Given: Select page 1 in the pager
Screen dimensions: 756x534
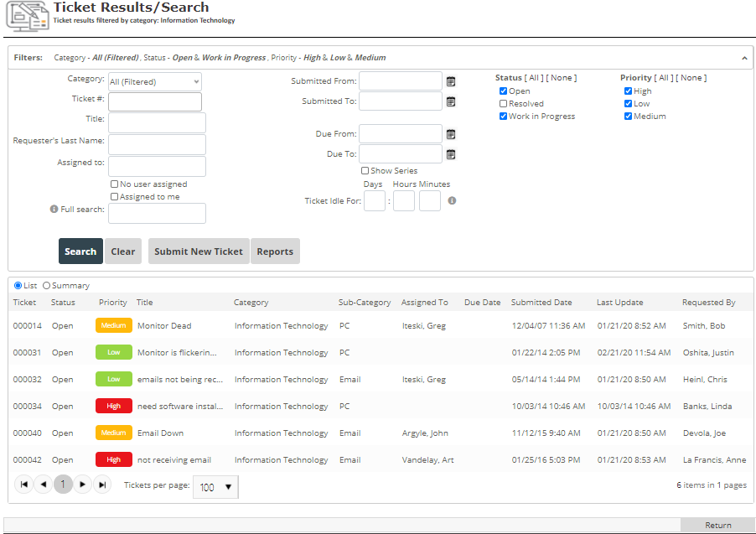Looking at the screenshot, I should [63, 485].
